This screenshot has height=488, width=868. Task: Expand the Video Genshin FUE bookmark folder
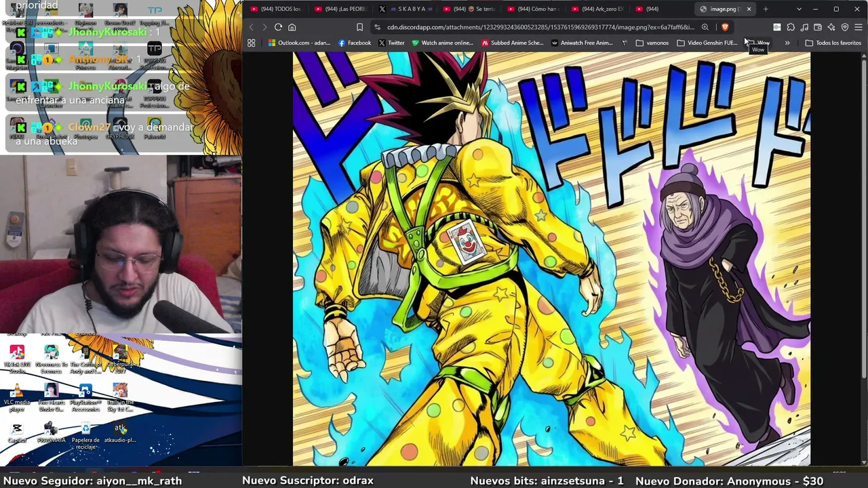click(707, 43)
